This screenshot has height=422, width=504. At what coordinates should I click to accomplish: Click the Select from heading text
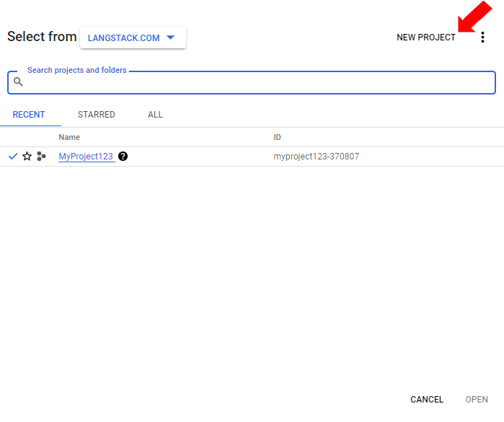click(41, 37)
